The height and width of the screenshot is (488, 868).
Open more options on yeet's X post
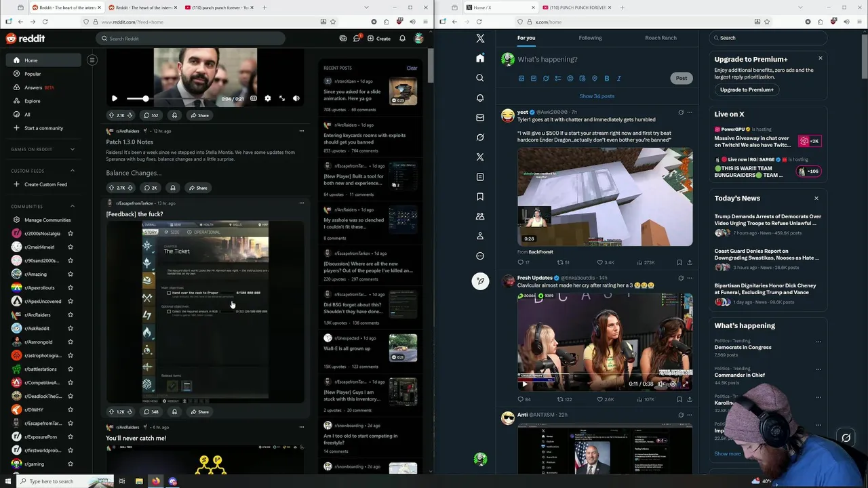pyautogui.click(x=690, y=112)
